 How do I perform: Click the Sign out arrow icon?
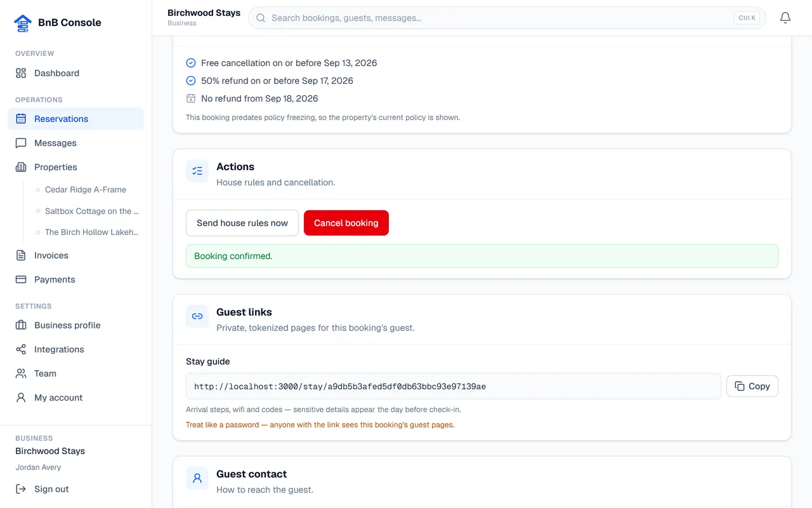pos(21,489)
